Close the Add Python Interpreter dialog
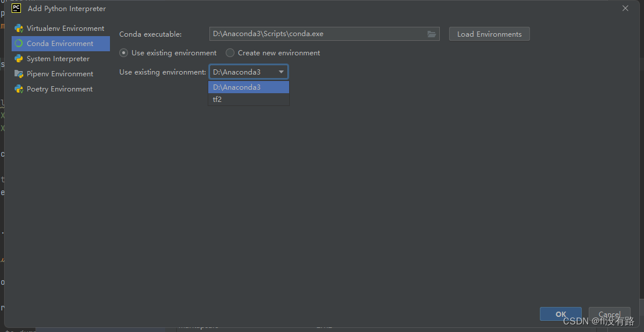Viewport: 644px width, 332px height. pos(625,8)
